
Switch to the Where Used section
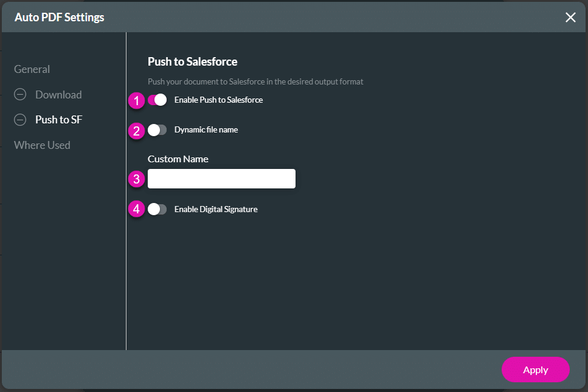pos(42,145)
